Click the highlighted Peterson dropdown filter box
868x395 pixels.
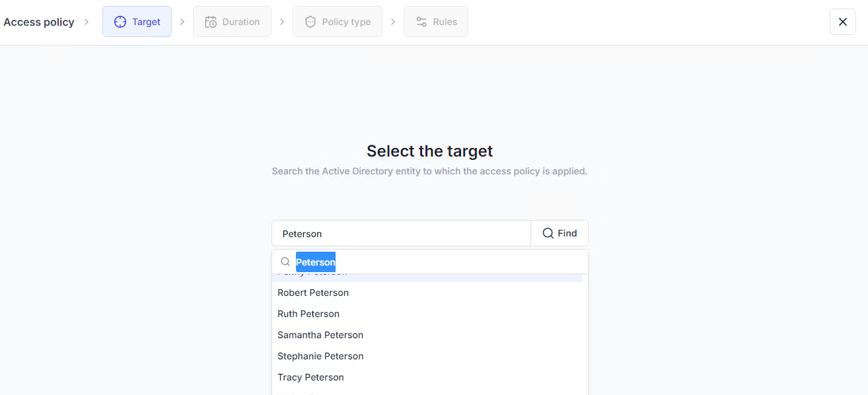(436, 262)
